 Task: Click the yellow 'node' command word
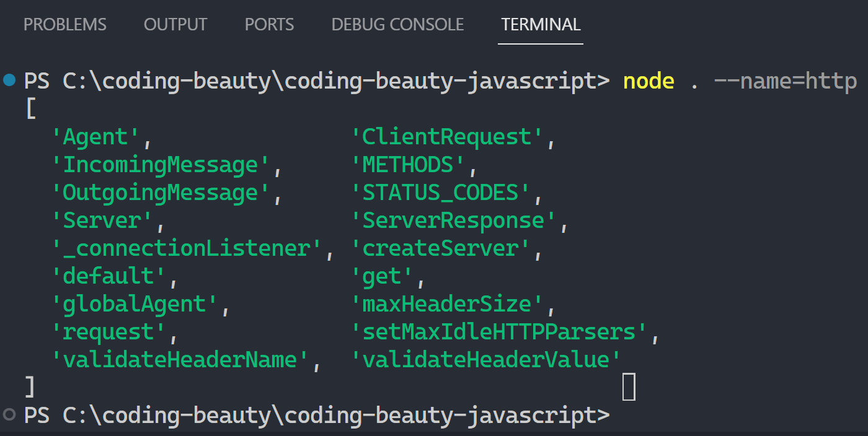(x=649, y=81)
